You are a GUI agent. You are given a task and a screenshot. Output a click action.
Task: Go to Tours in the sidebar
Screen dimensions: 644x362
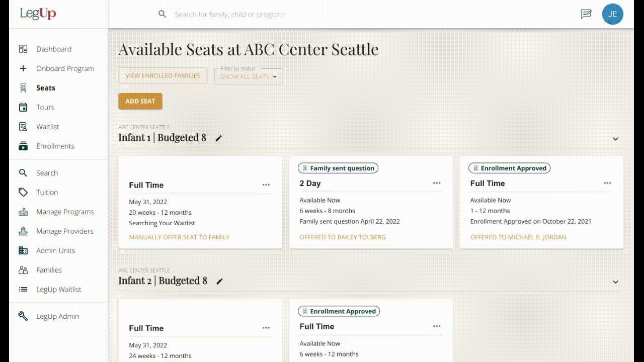point(45,107)
